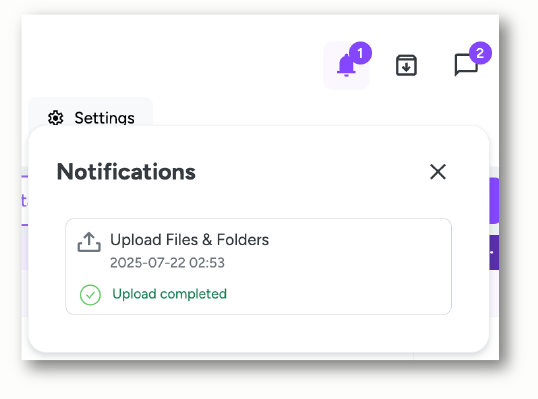Click the Settings gear icon

56,118
